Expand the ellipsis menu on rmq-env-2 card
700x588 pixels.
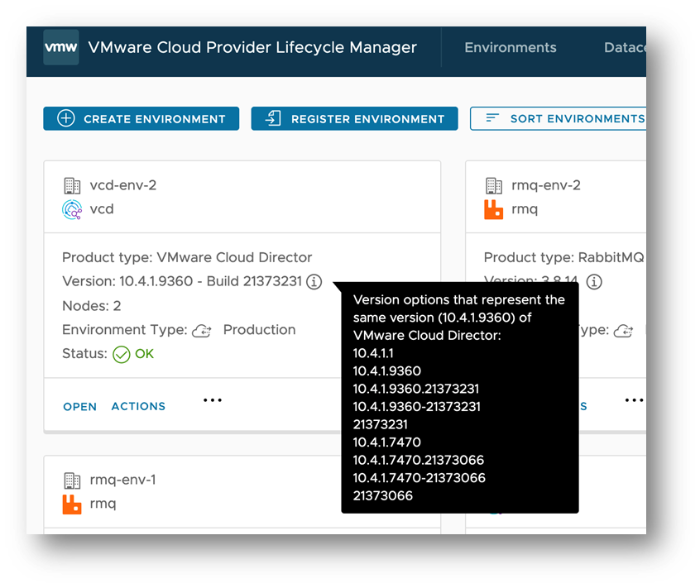point(634,400)
